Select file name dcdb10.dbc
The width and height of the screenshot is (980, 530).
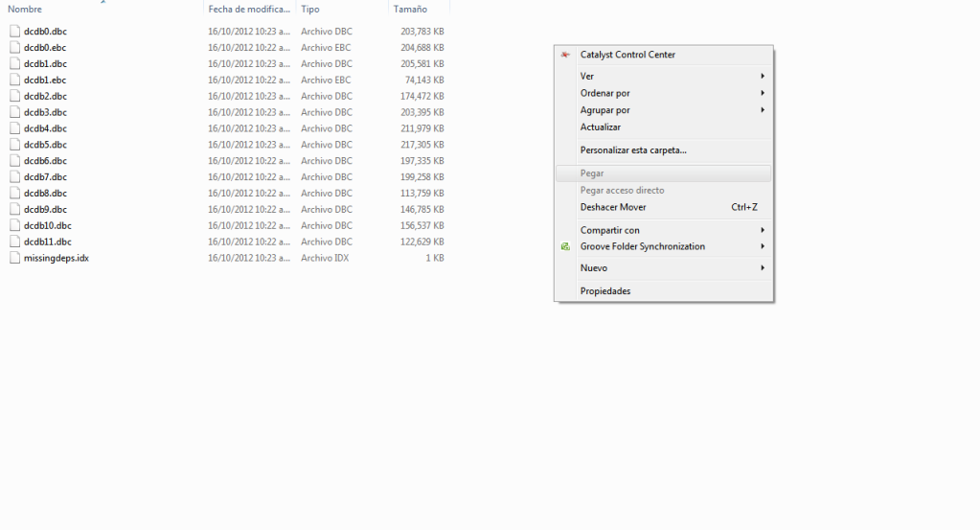pyautogui.click(x=48, y=225)
